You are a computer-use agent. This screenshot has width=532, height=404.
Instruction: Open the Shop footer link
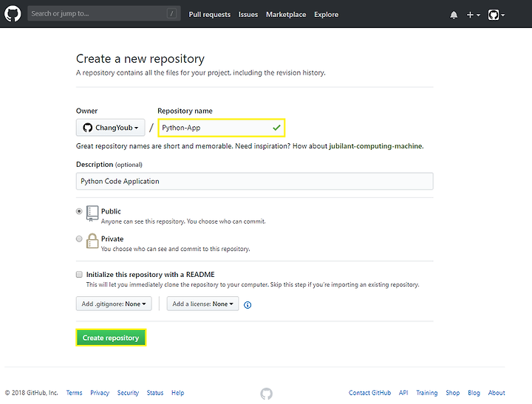coord(453,393)
